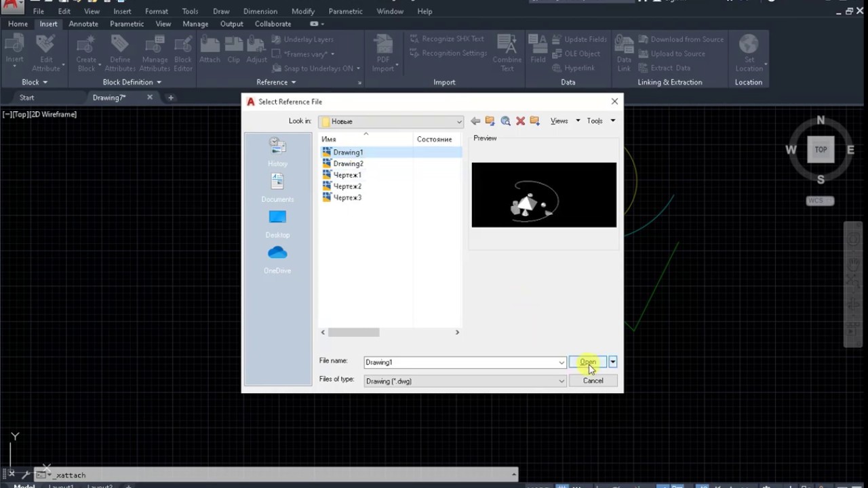Click the arrow next to Open button
This screenshot has width=868, height=488.
click(x=612, y=362)
